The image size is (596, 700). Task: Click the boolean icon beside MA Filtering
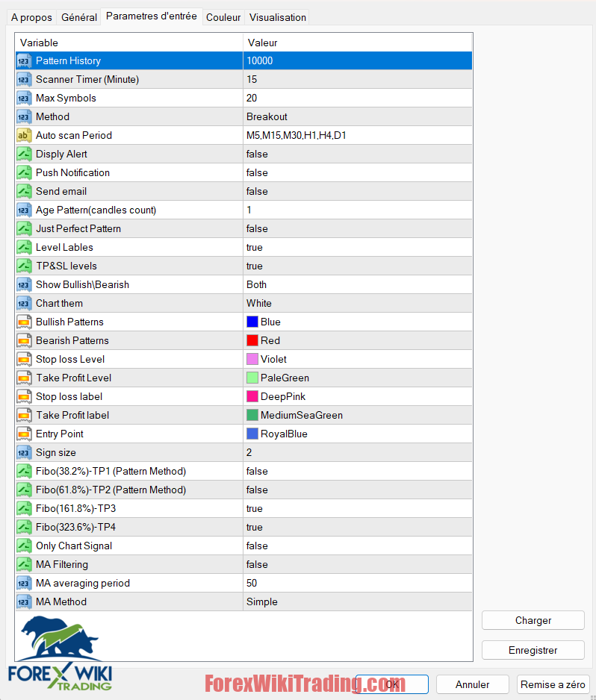(24, 564)
